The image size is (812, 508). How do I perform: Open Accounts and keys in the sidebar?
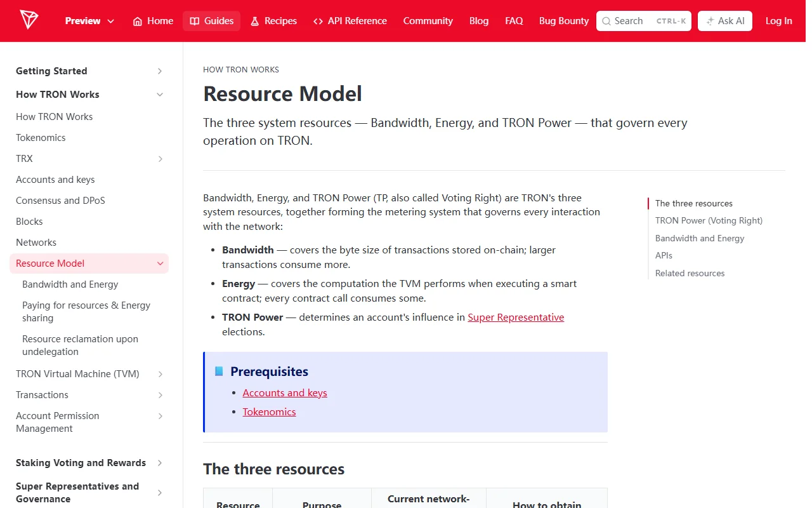coord(55,180)
